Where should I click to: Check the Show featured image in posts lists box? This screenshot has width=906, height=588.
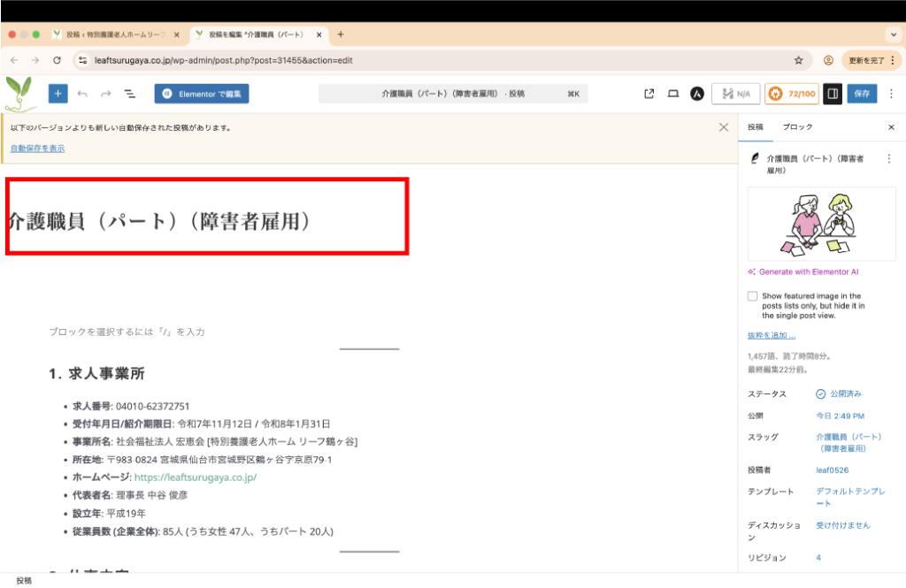coord(752,296)
